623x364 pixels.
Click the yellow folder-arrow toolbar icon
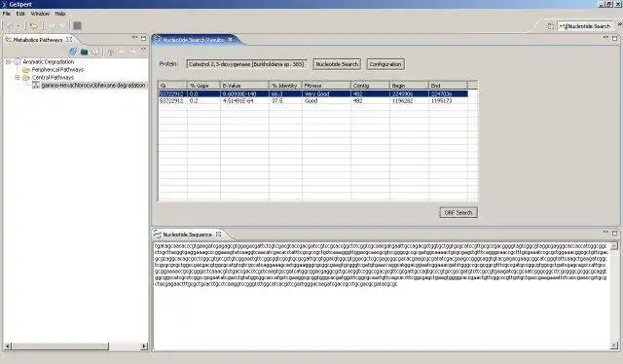(34, 26)
